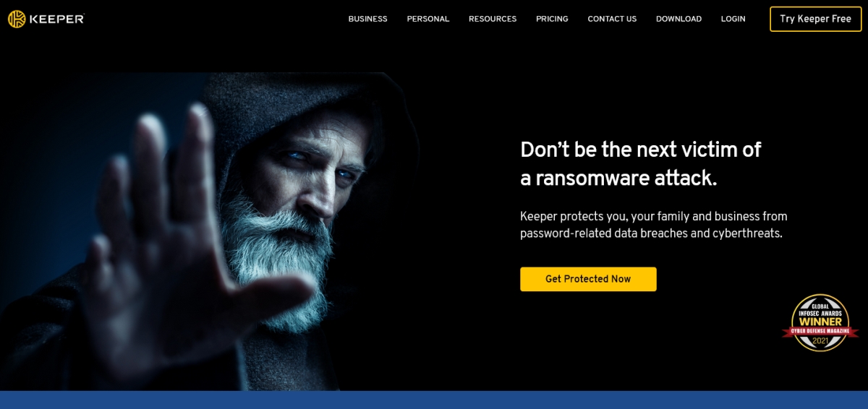Open the Business menu
Image resolution: width=868 pixels, height=409 pixels.
367,19
